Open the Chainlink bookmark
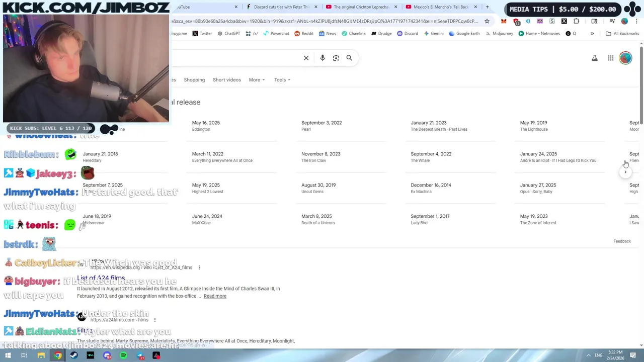The height and width of the screenshot is (362, 644). (x=354, y=34)
